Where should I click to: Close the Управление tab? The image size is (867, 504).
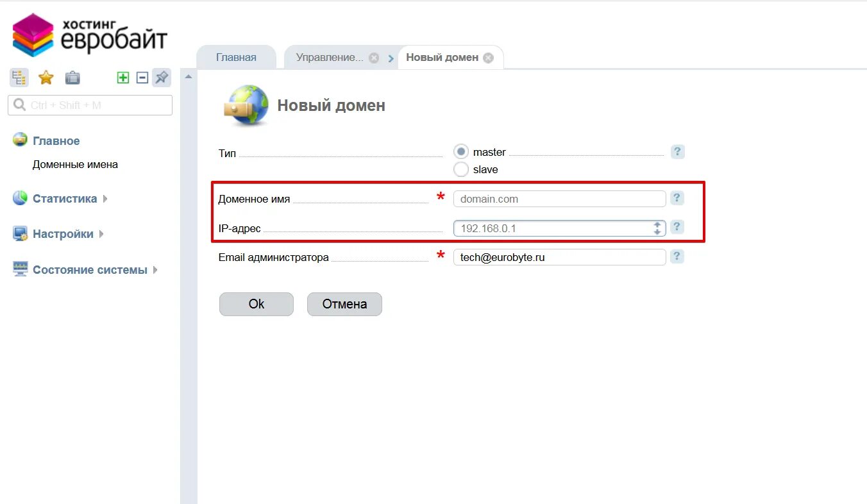click(374, 58)
